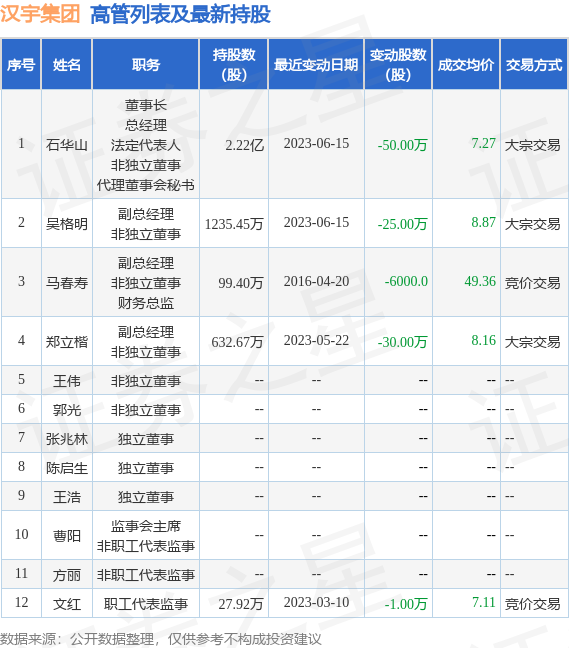The height and width of the screenshot is (648, 569).
Task: Click the name 王伟
Action: (x=67, y=381)
